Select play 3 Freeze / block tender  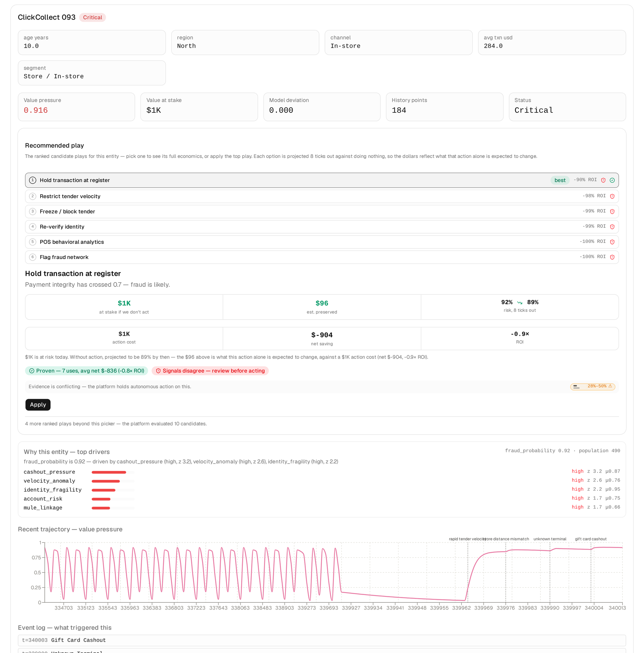tap(322, 212)
